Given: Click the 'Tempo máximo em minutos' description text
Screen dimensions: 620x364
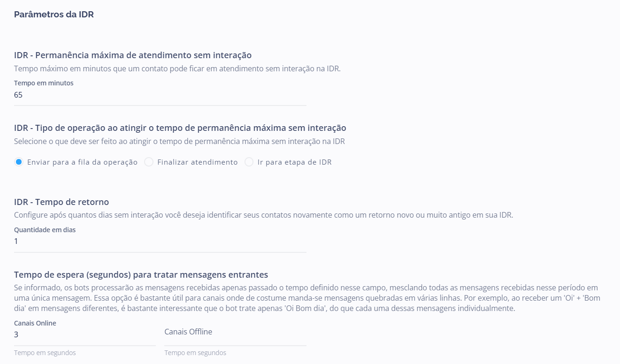Looking at the screenshot, I should (177, 68).
